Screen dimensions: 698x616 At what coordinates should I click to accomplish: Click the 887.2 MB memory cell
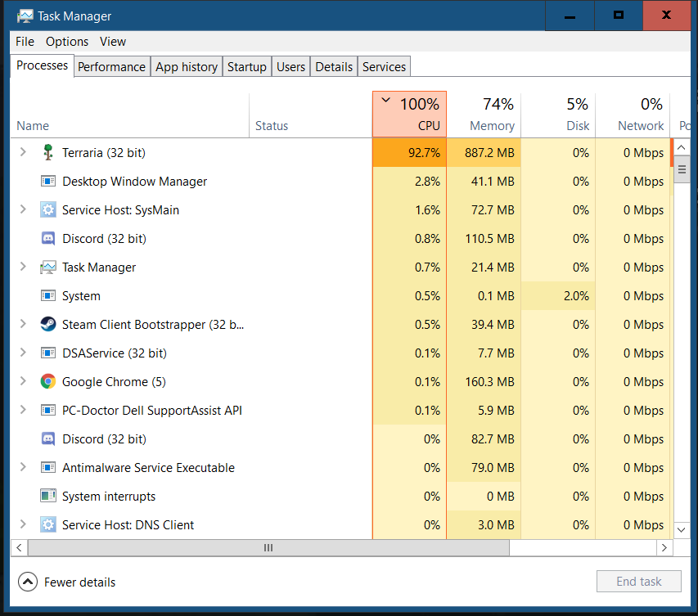pos(484,153)
